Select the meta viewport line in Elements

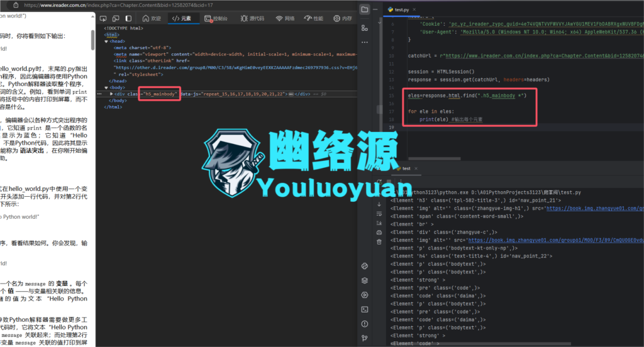pos(235,55)
